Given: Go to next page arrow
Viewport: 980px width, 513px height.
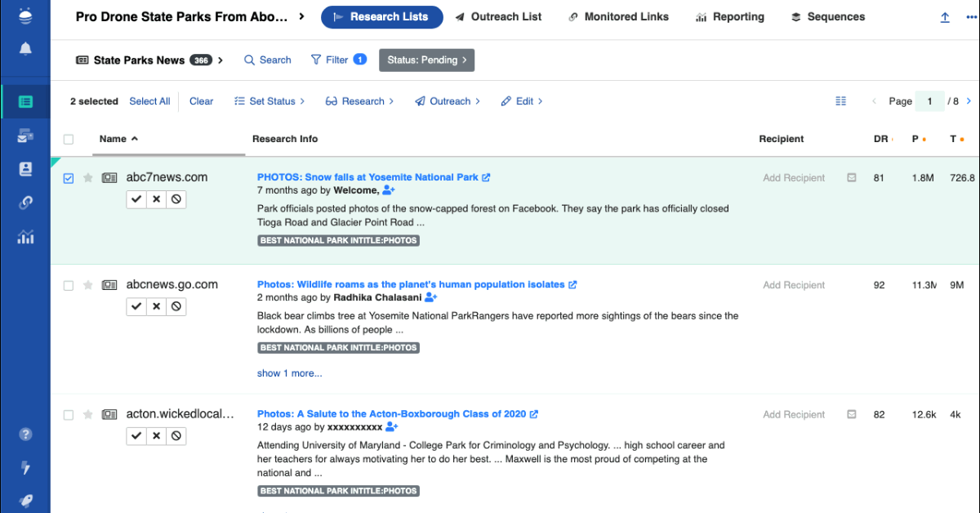Looking at the screenshot, I should 969,101.
